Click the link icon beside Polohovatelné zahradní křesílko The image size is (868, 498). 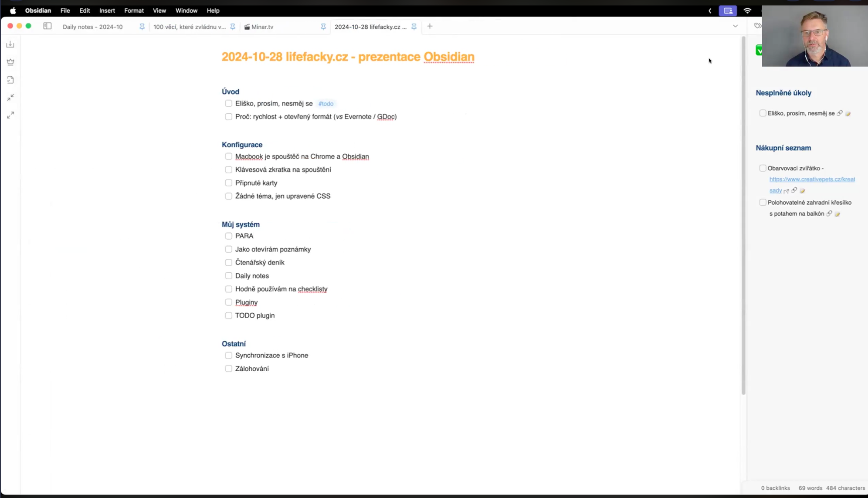click(x=829, y=213)
